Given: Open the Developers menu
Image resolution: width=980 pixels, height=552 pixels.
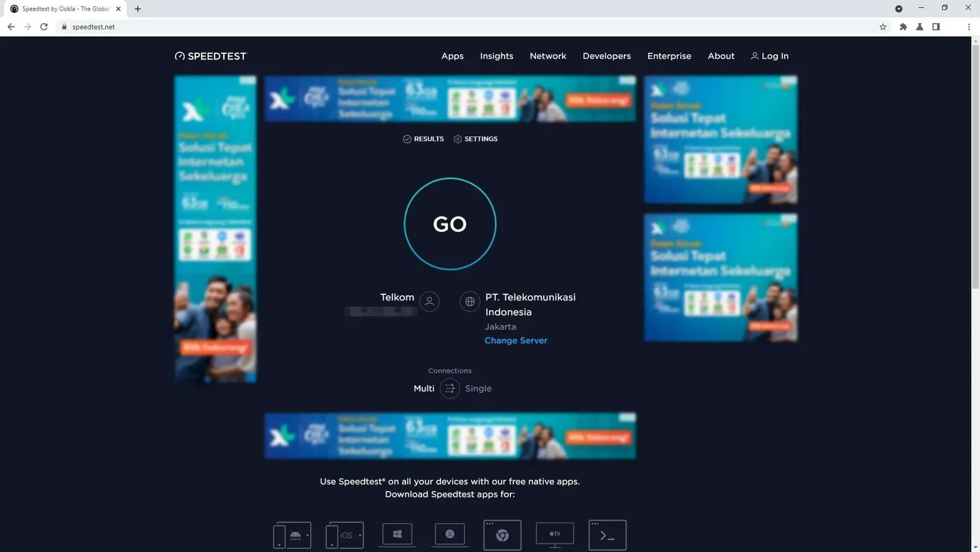Looking at the screenshot, I should [607, 56].
